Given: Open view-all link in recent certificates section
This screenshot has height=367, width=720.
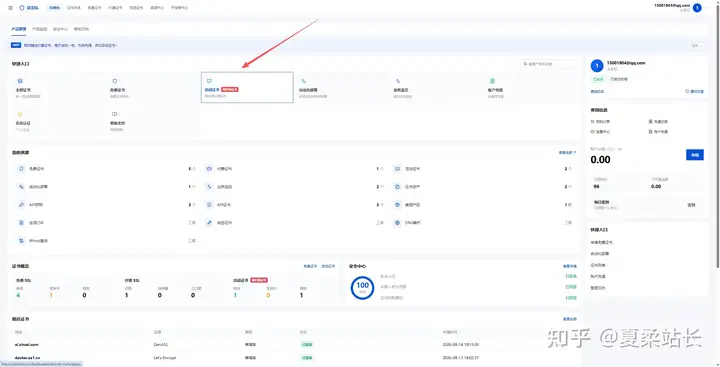Looking at the screenshot, I should point(570,319).
